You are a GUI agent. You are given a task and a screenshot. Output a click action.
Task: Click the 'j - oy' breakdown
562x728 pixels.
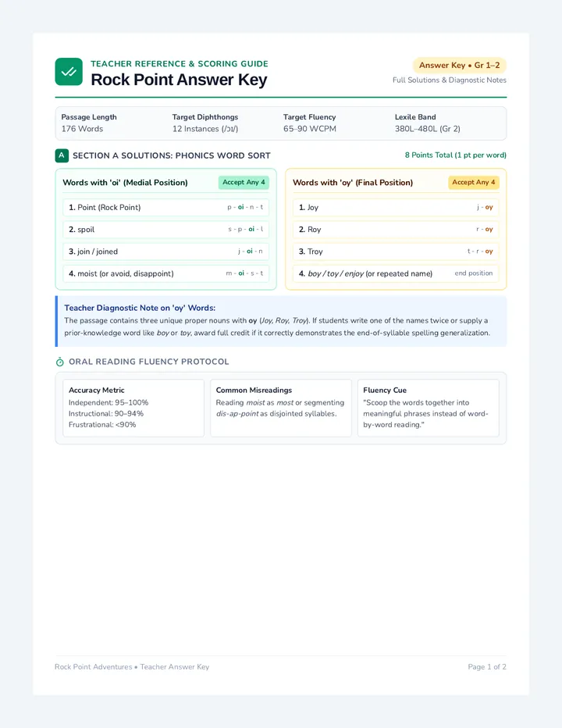coord(485,207)
